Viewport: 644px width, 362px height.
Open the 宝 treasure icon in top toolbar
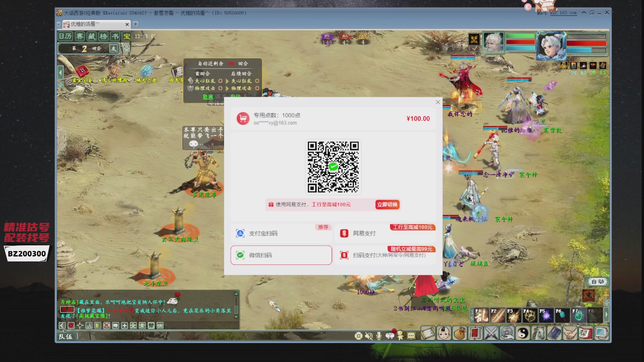pyautogui.click(x=127, y=36)
